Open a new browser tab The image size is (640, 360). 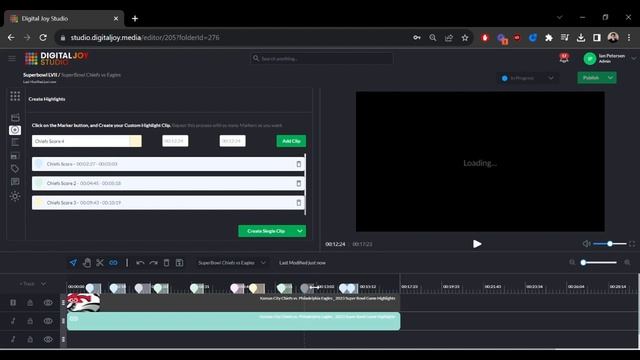(135, 18)
